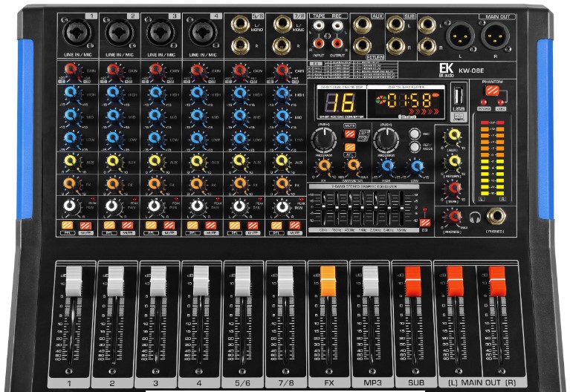This screenshot has width=570, height=392.
Task: Click the KW-08E model label
Action: click(x=471, y=71)
